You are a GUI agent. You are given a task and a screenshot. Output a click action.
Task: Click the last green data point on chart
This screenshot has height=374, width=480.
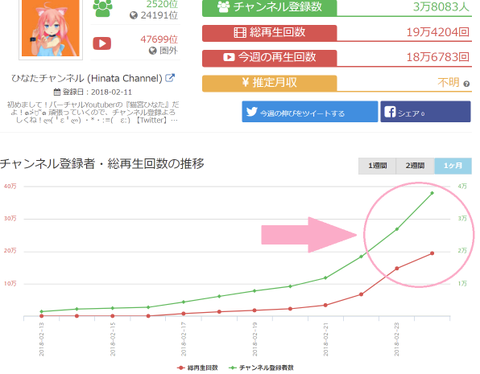point(432,193)
